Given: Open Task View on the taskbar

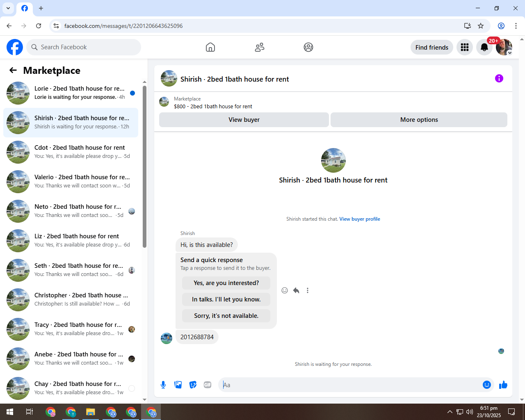Looking at the screenshot, I should [30, 412].
